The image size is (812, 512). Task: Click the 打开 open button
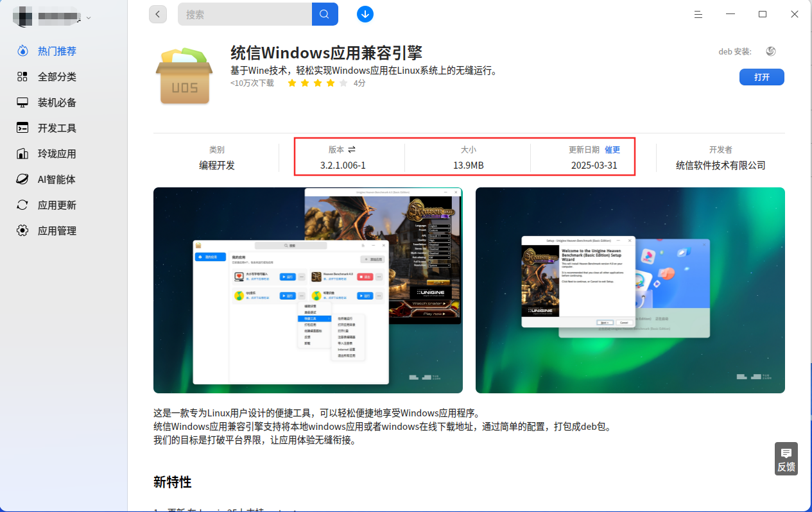tap(762, 77)
